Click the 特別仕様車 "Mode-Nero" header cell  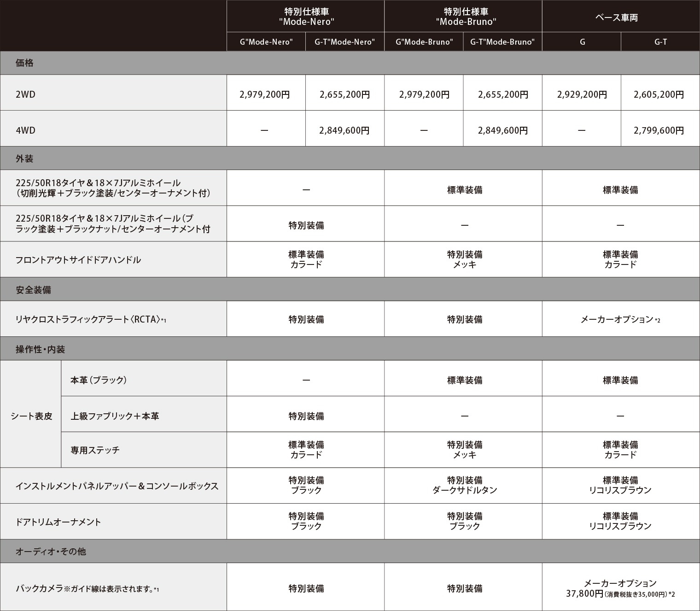pyautogui.click(x=306, y=16)
